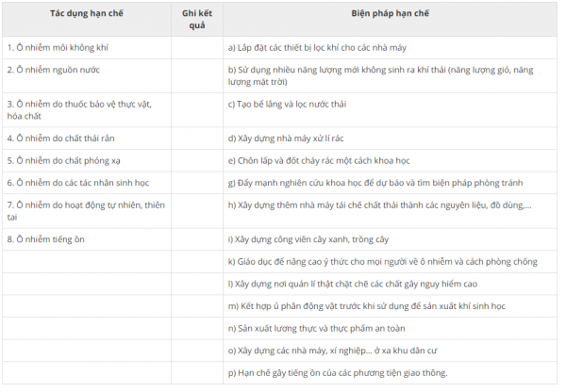The image size is (566, 392).
Task: Click the 'Biện pháp hạn chế' column header
Action: tap(390, 13)
